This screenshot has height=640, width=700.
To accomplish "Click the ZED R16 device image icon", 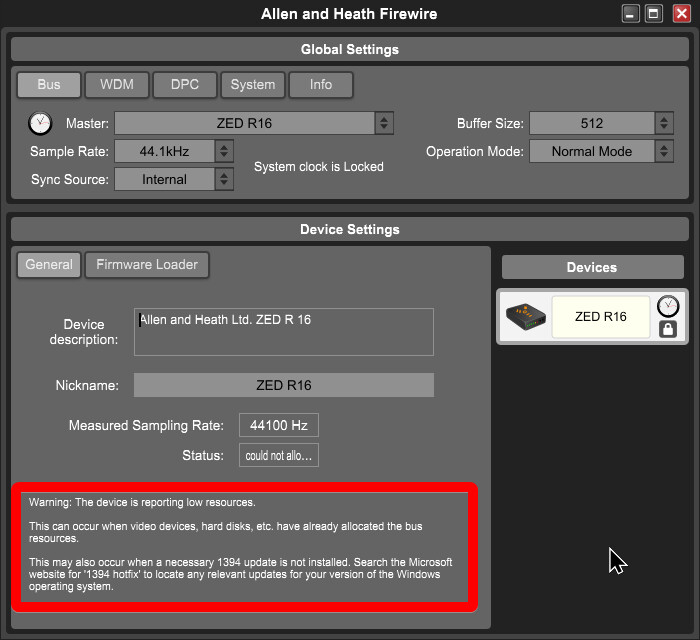I will [525, 316].
